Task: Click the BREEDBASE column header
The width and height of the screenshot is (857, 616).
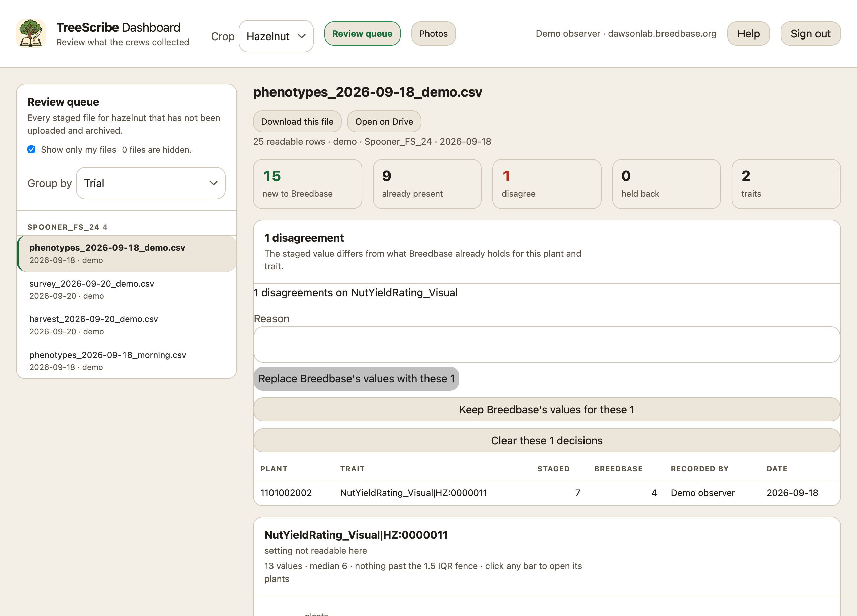Action: tap(619, 469)
